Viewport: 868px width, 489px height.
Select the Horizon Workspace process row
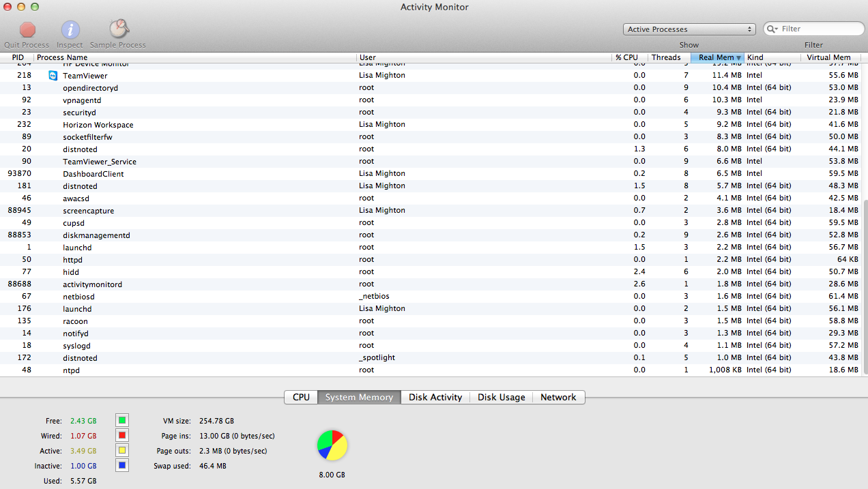pyautogui.click(x=431, y=125)
